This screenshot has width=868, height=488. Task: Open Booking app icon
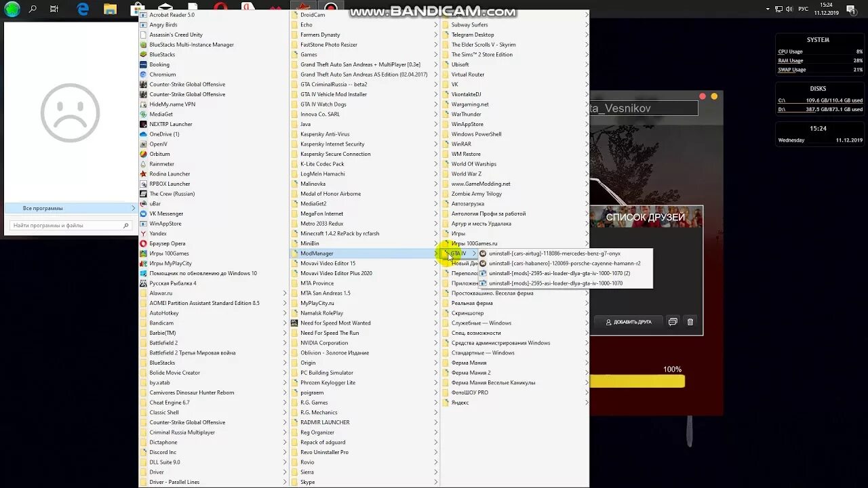tap(143, 64)
